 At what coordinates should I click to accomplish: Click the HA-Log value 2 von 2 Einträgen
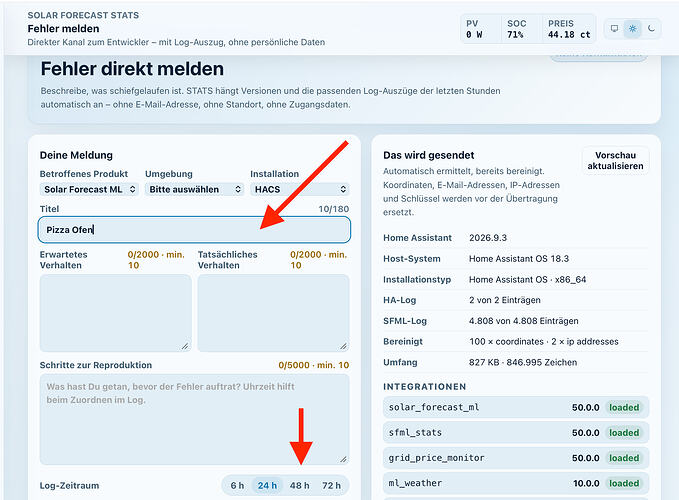[504, 300]
